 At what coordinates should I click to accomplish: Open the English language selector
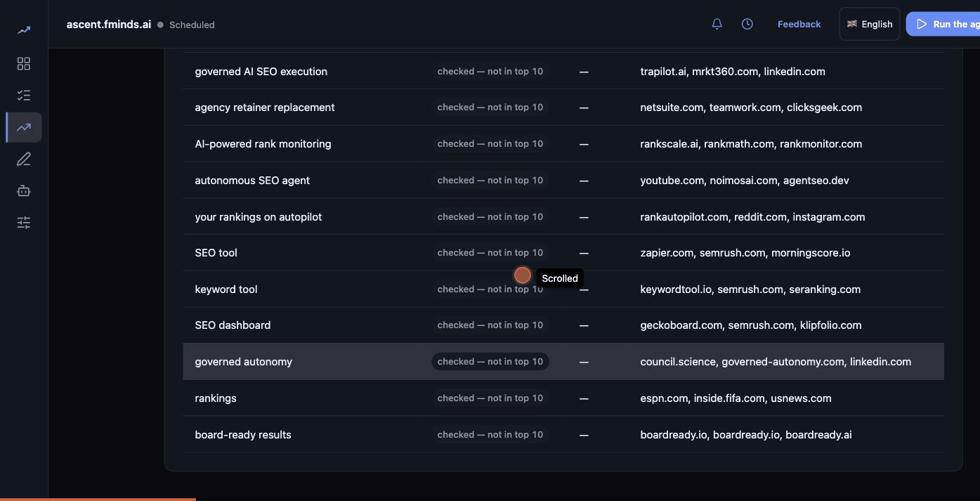[x=870, y=24]
